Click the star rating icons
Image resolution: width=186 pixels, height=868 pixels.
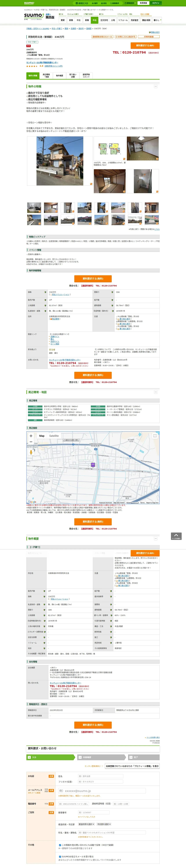tap(32, 66)
